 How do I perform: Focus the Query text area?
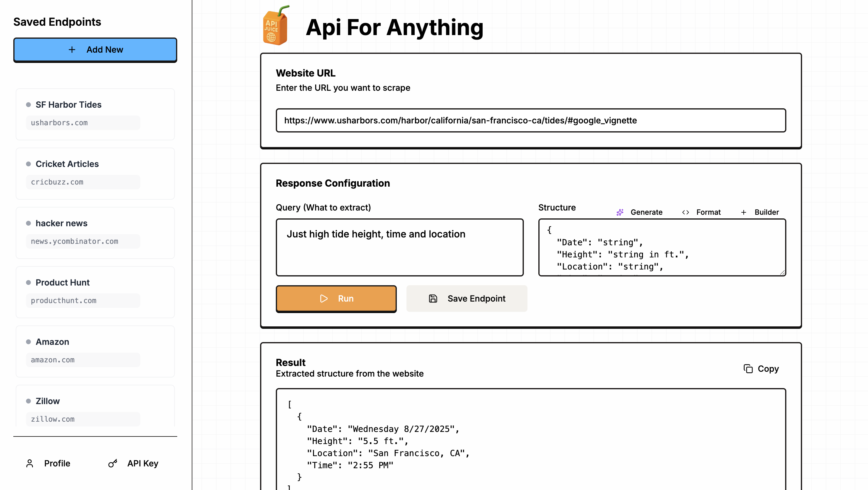(x=399, y=247)
